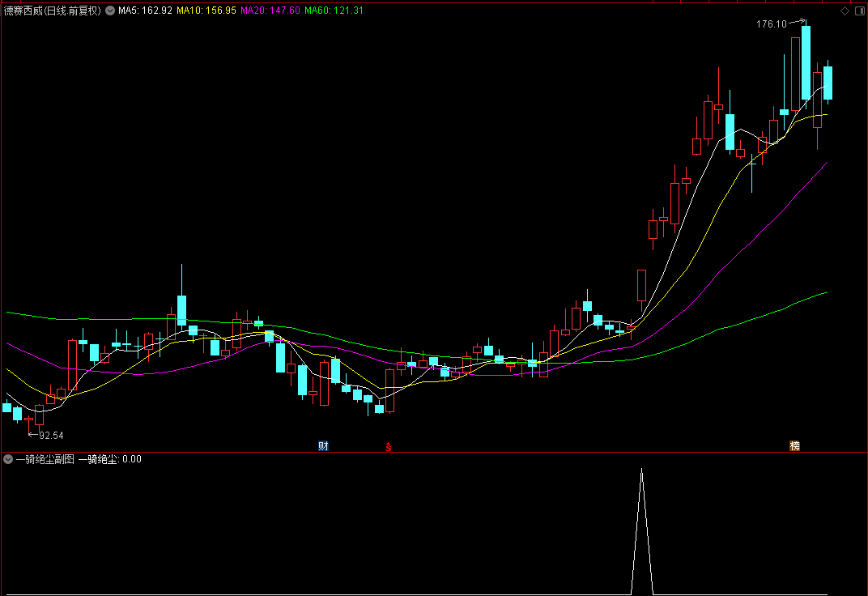Click the 榜 ranking marker on timeline
The width and height of the screenshot is (868, 596).
[x=794, y=446]
